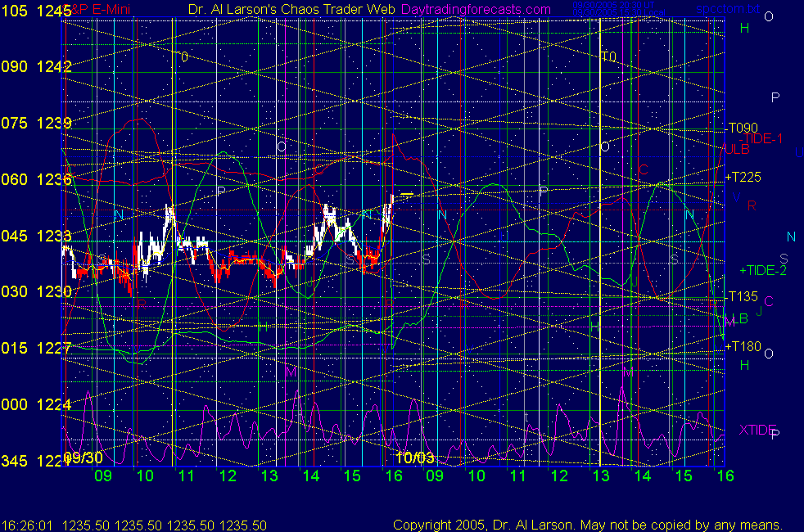Click the -T135 line label
This screenshot has height=532, width=804.
point(743,296)
